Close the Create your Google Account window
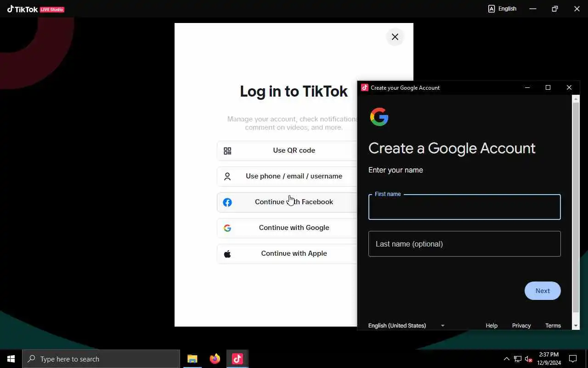The width and height of the screenshot is (588, 368). point(569,87)
